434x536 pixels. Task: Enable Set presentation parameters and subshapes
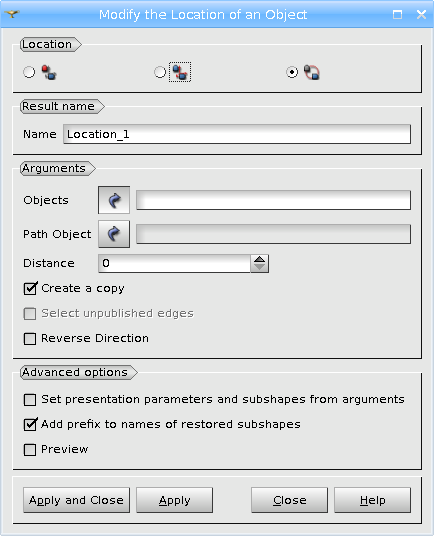[30, 400]
